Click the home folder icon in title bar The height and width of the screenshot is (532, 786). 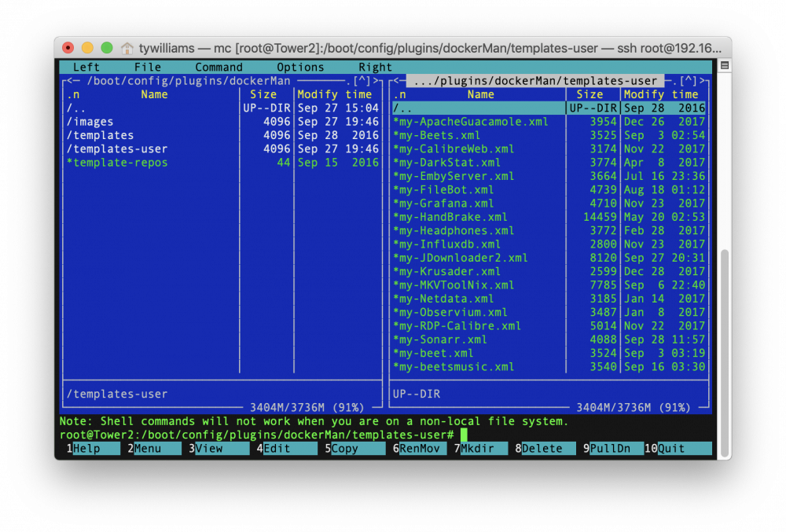click(x=127, y=48)
